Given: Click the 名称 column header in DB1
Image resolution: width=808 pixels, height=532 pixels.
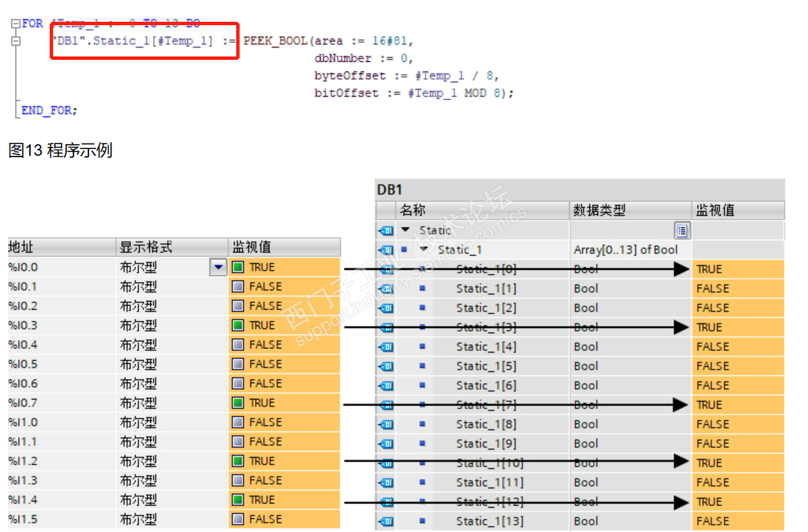Looking at the screenshot, I should (x=483, y=210).
